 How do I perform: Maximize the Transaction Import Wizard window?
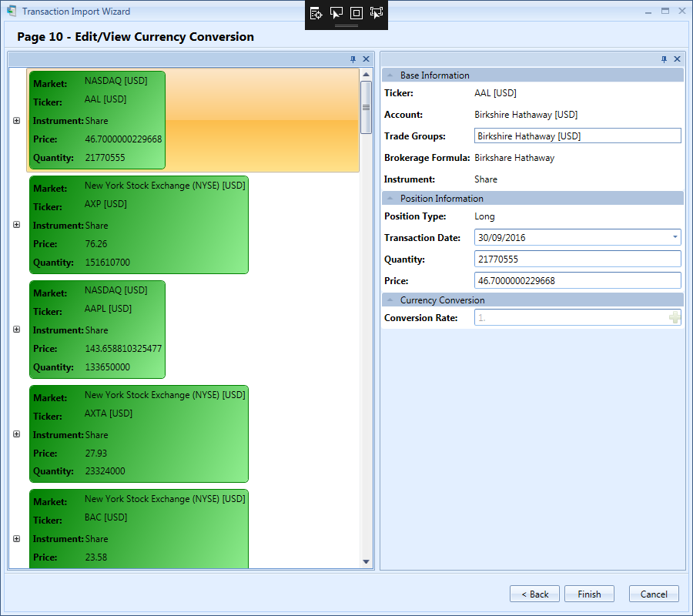tap(665, 12)
